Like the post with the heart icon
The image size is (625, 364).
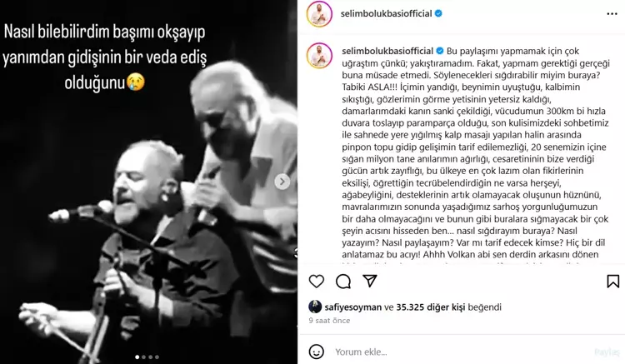(317, 282)
